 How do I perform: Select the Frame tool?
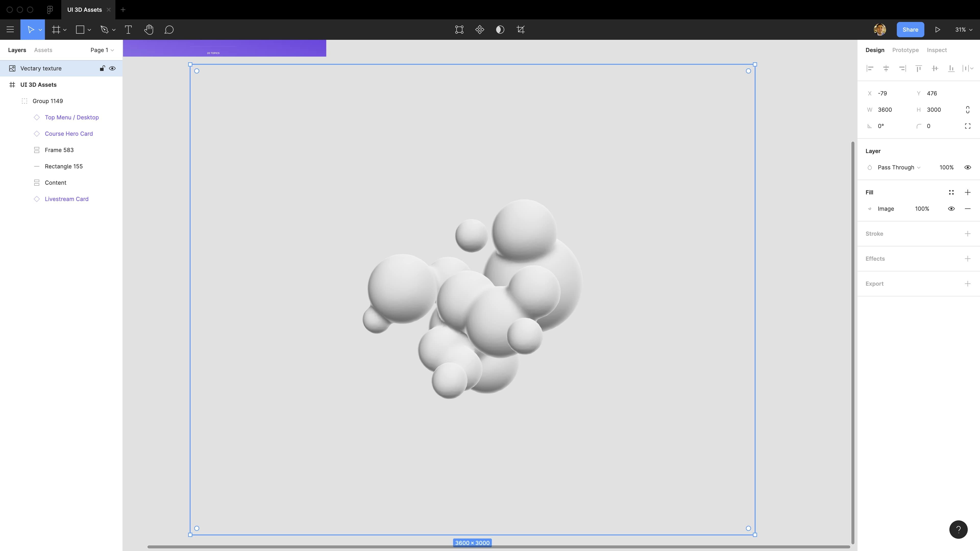tap(56, 30)
